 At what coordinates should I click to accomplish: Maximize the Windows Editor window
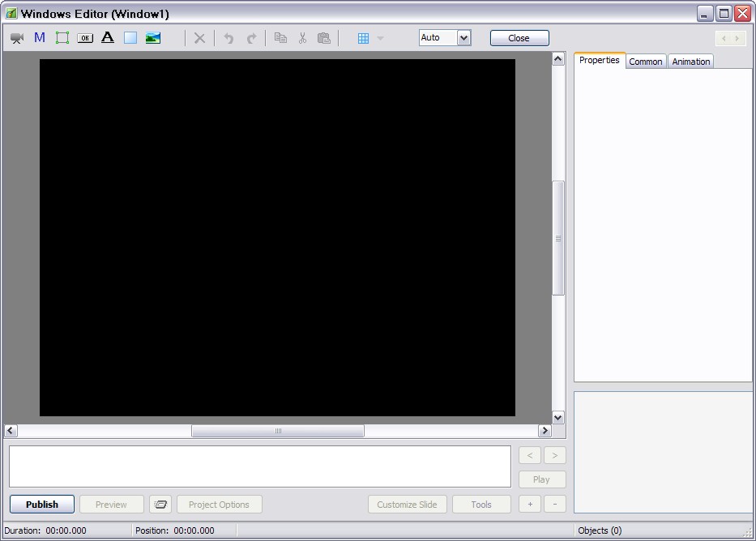coord(724,14)
